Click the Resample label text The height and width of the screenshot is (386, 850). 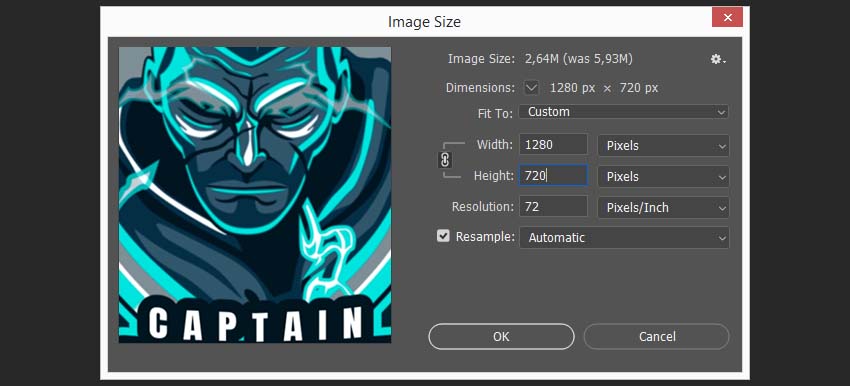click(x=485, y=237)
